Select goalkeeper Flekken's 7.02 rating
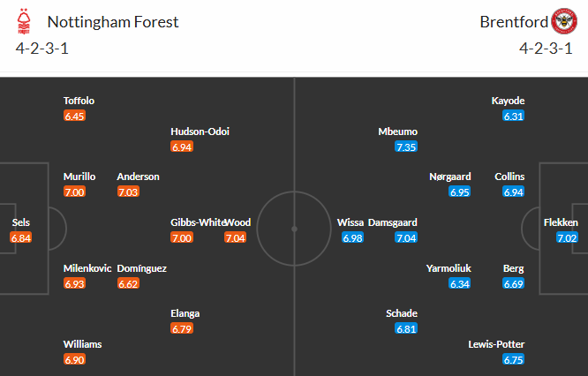 click(567, 237)
